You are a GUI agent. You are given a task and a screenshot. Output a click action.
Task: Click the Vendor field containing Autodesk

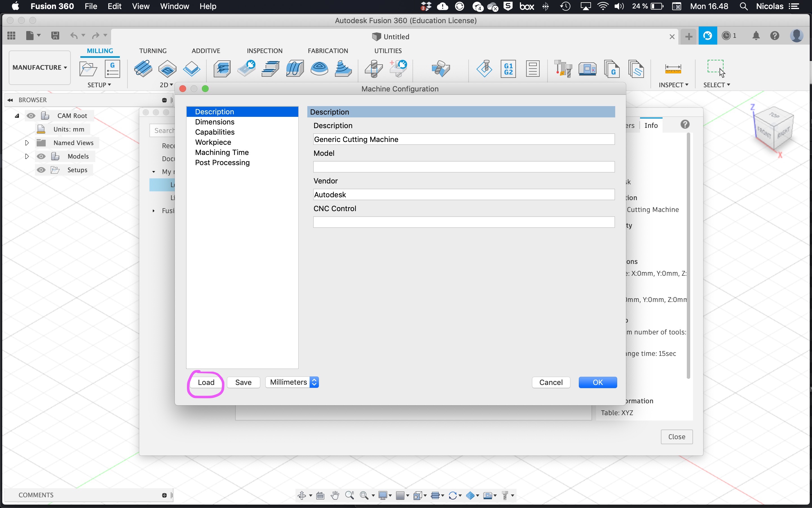464,194
